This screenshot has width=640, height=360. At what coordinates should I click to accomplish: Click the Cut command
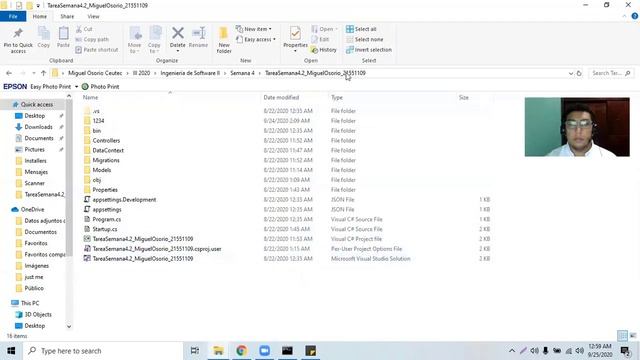(x=84, y=29)
